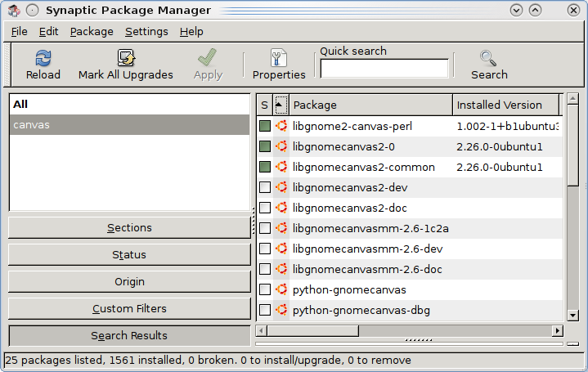Open the Package menu
The width and height of the screenshot is (588, 372).
click(92, 32)
